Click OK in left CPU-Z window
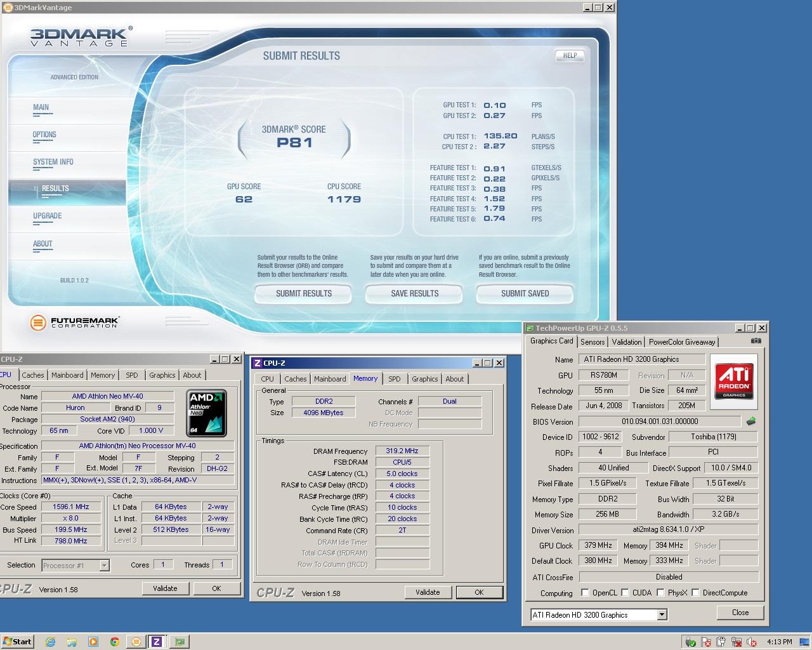The image size is (812, 650). click(216, 588)
